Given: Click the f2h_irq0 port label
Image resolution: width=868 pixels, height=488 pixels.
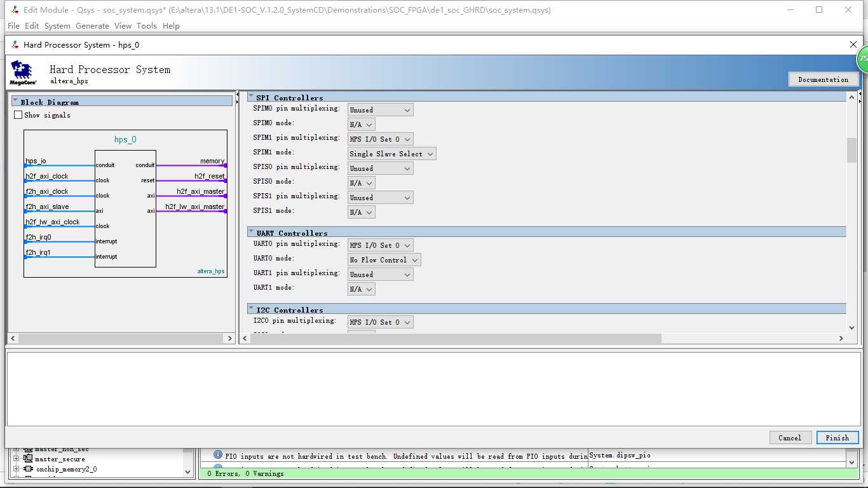Looking at the screenshot, I should point(38,237).
